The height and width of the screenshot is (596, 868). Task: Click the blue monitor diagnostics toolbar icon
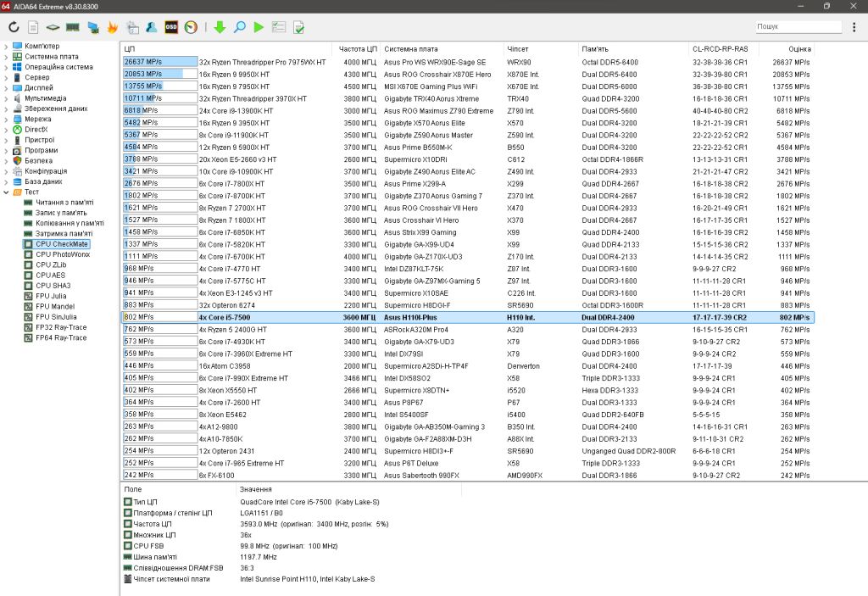[93, 27]
